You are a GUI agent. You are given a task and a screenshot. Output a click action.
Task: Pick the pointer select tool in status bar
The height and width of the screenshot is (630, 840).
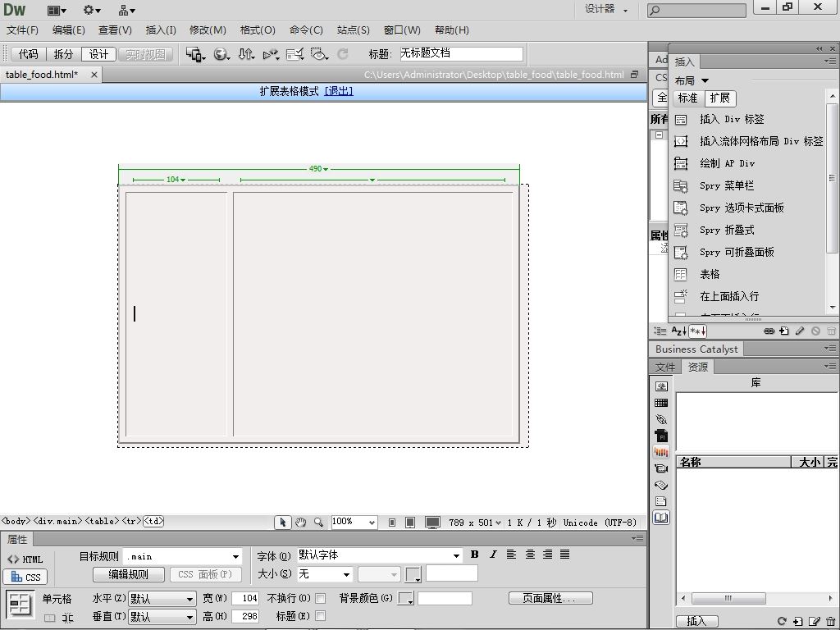point(282,523)
